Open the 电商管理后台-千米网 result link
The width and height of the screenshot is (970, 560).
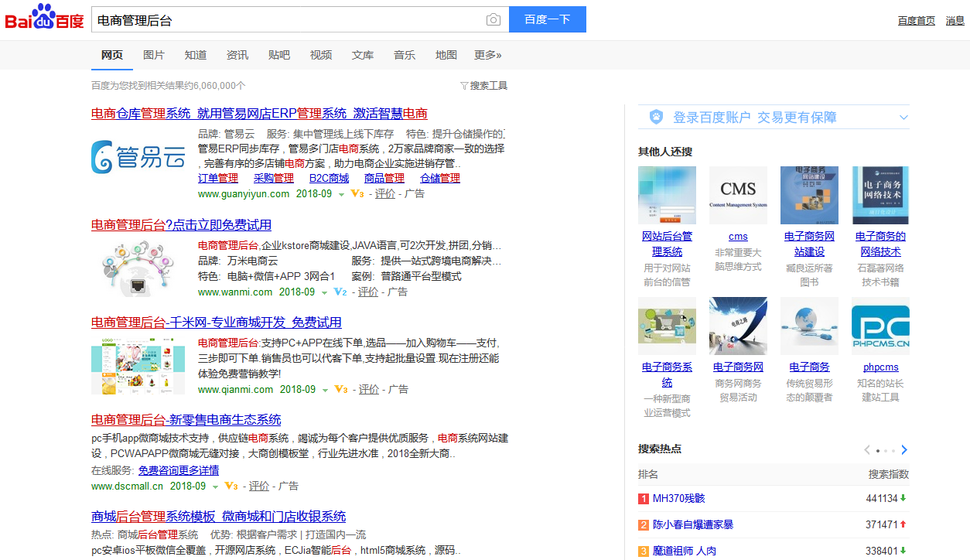click(x=216, y=323)
